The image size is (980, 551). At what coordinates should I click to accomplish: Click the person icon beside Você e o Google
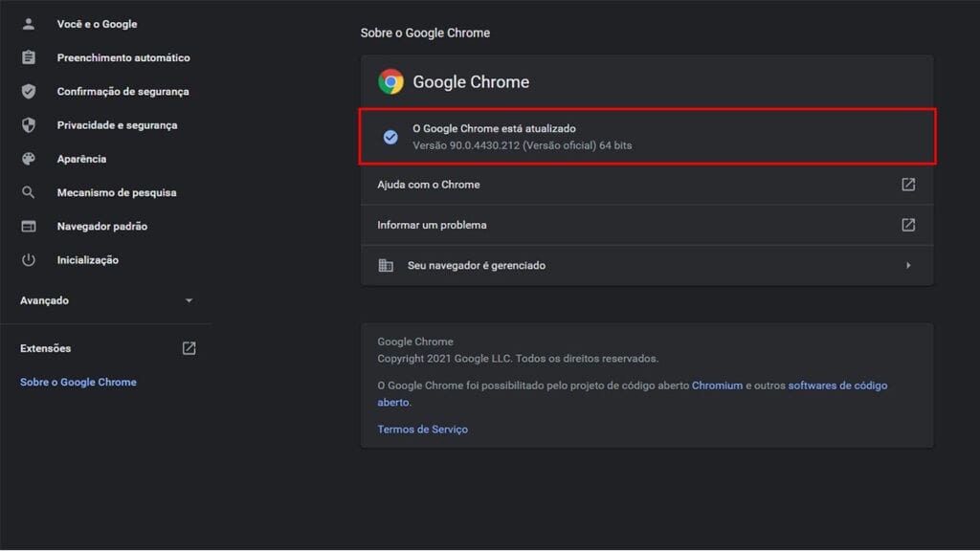[x=28, y=24]
